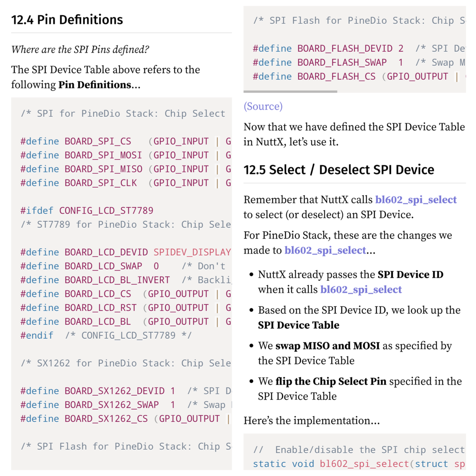Click the BOARD_LCD_BL_INVERT define line

click(x=95, y=280)
